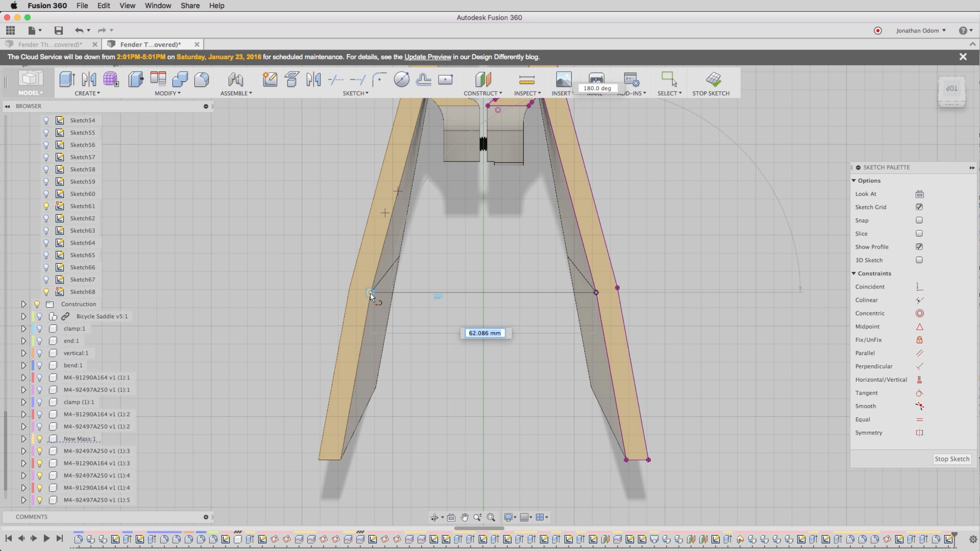This screenshot has height=551, width=980.
Task: Click the Create Sketch toolbar icon
Action: pos(269,80)
